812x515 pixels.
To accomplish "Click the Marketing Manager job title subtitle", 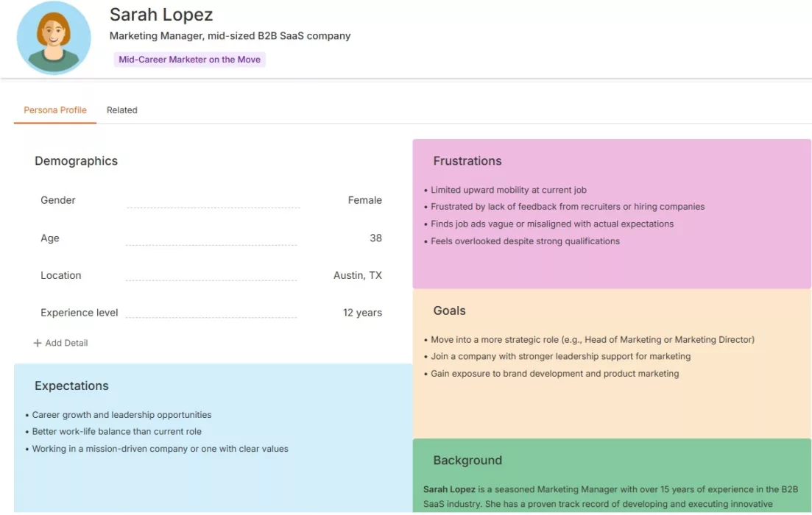I will pos(230,35).
